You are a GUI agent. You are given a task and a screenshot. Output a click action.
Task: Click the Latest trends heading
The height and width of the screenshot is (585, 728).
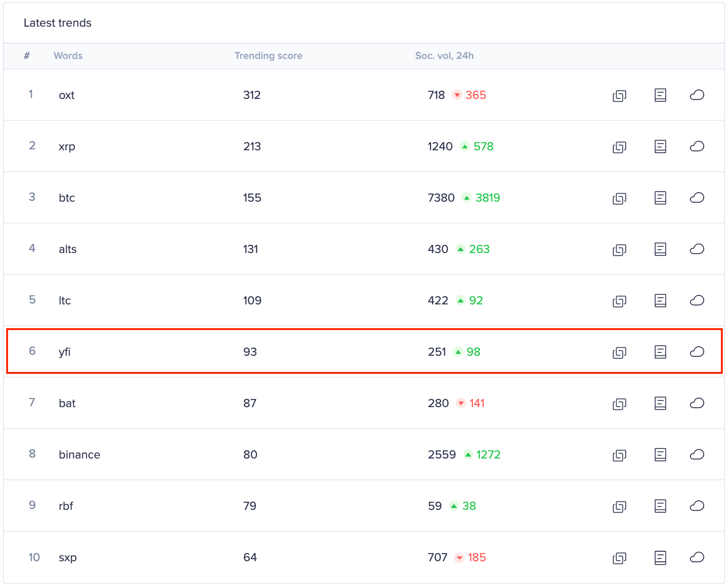pos(58,23)
